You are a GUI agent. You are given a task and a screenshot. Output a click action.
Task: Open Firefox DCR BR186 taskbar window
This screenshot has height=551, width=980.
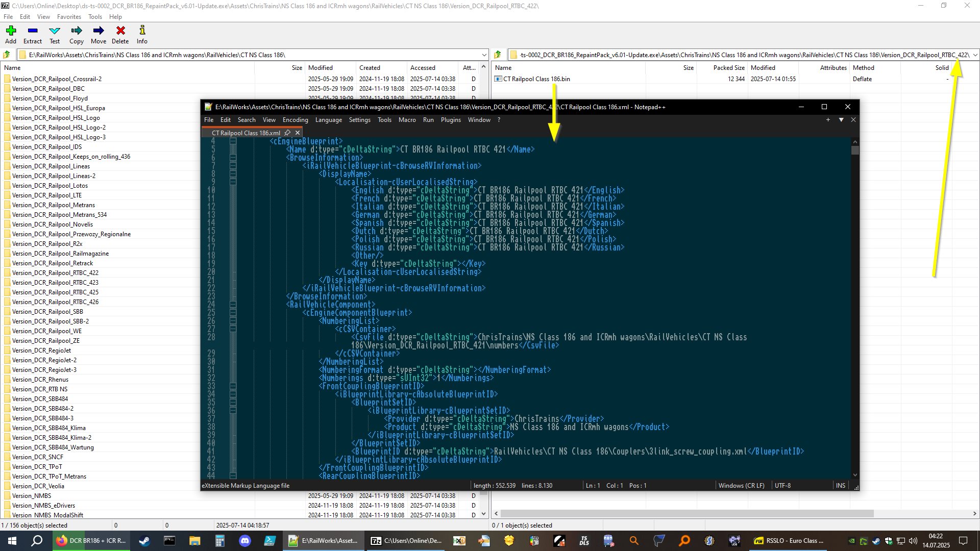91,541
